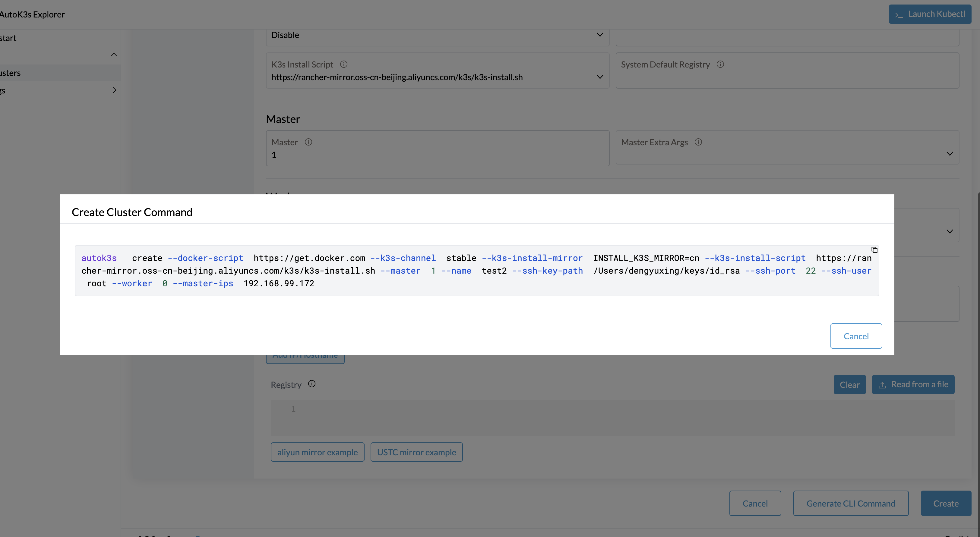The height and width of the screenshot is (537, 980).
Task: Cancel the Create Cluster Command dialog
Action: tap(856, 336)
